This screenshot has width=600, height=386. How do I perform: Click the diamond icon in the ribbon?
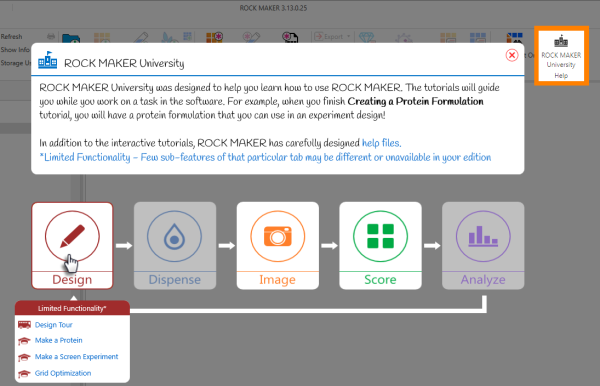(367, 37)
